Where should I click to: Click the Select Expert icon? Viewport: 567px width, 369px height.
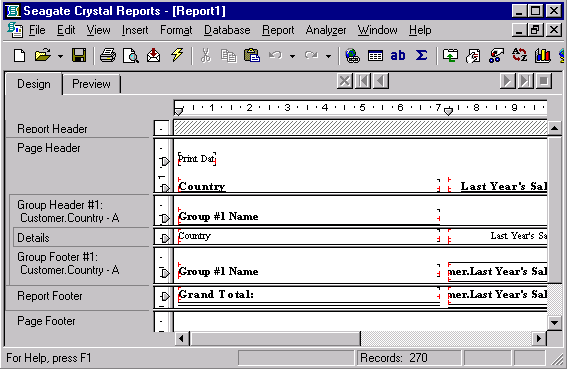coord(473,56)
